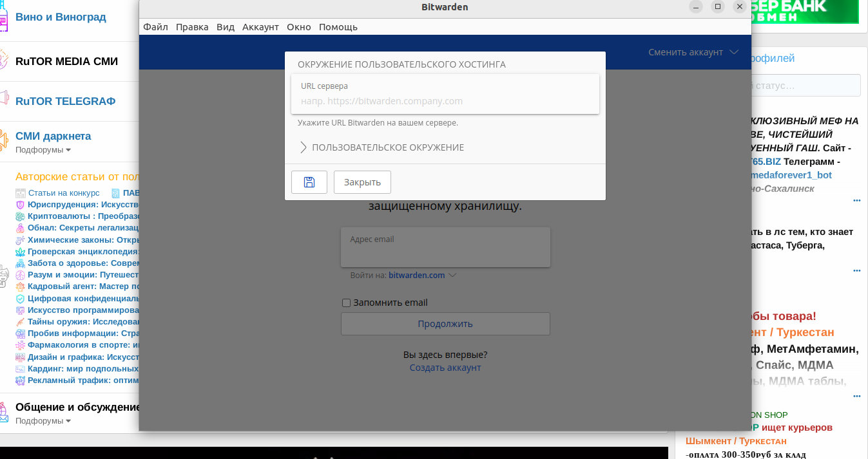868x459 pixels.
Task: Click the RuTOR TELEGRAФ megaphone icon
Action: [x=4, y=98]
